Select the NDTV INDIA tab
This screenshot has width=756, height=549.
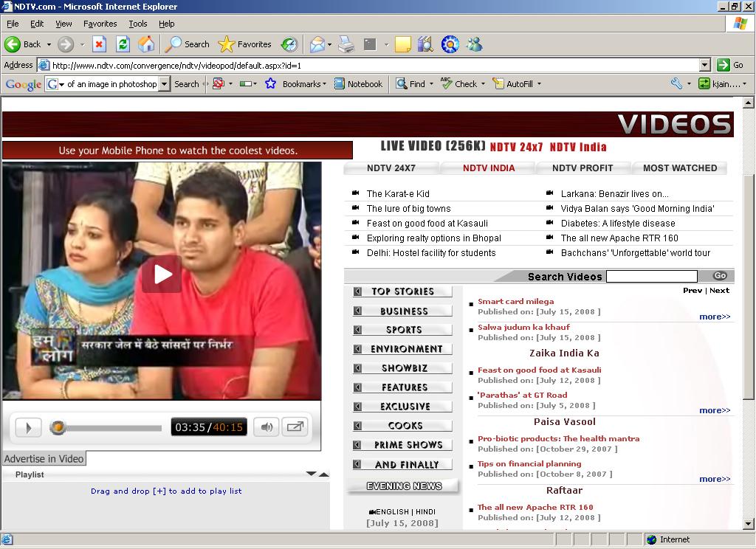489,168
